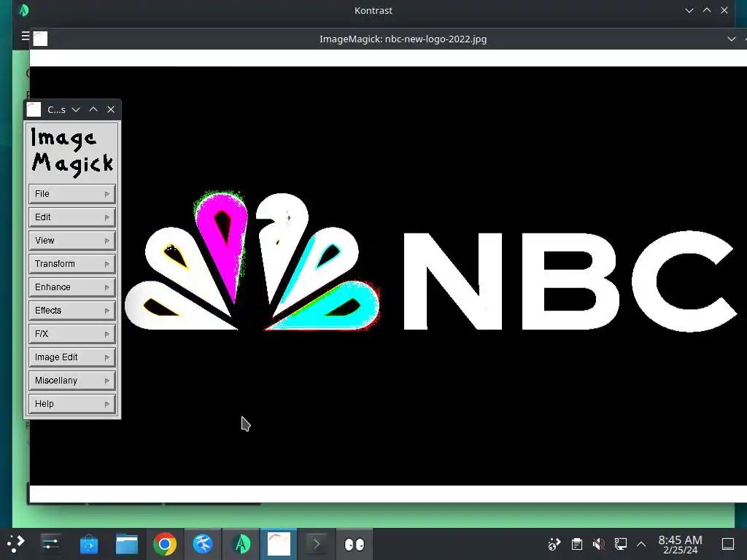Click the Kontrast app icon in title bar
The width and height of the screenshot is (747, 560).
pyautogui.click(x=23, y=10)
